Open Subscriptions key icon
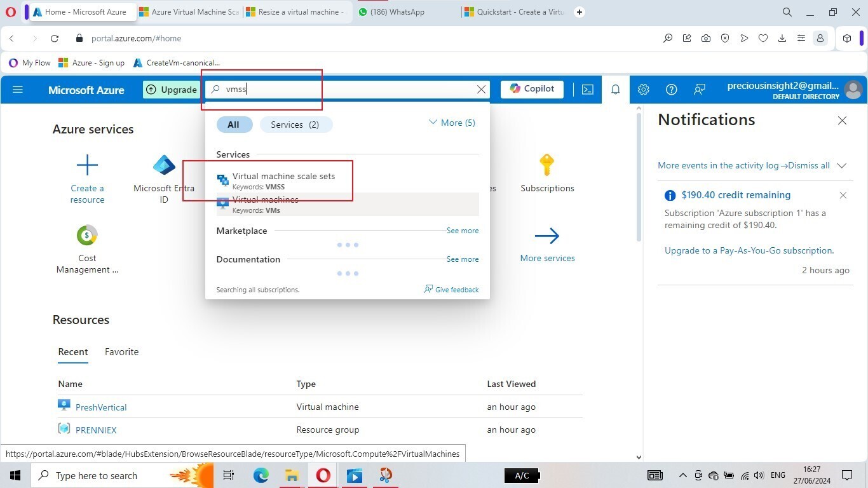 546,165
